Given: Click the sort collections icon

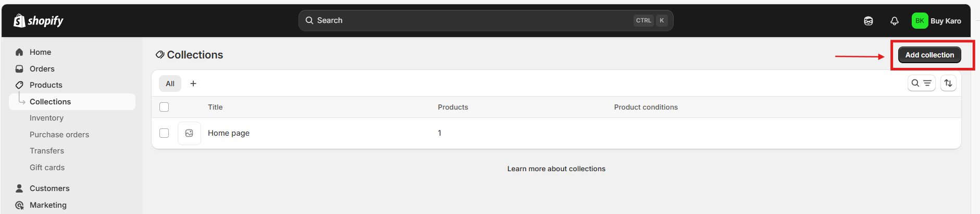Looking at the screenshot, I should tap(948, 83).
